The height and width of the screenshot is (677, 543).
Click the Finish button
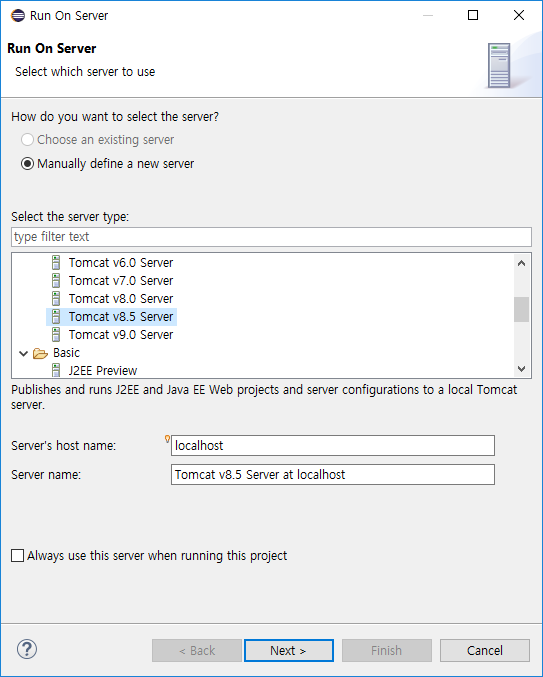coord(387,650)
